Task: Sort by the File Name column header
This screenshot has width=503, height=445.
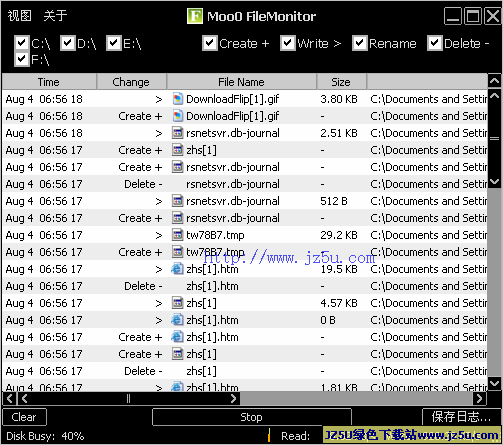Action: pos(241,82)
